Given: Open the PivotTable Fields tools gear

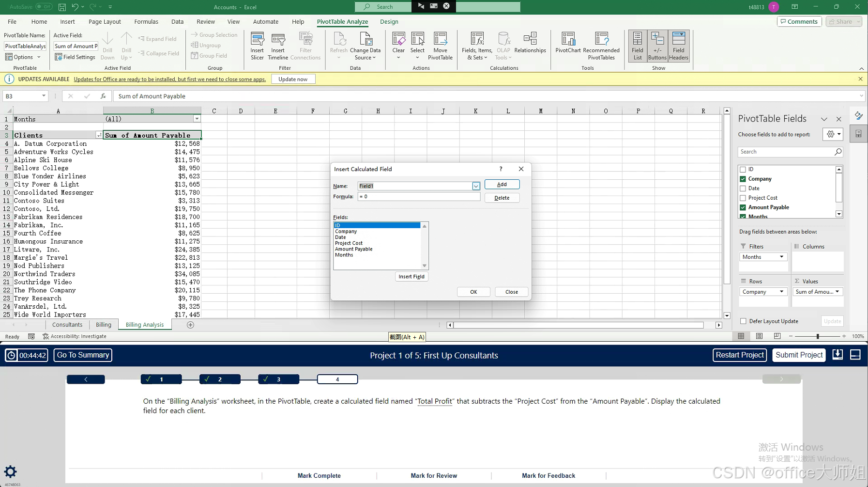Looking at the screenshot, I should tap(833, 134).
